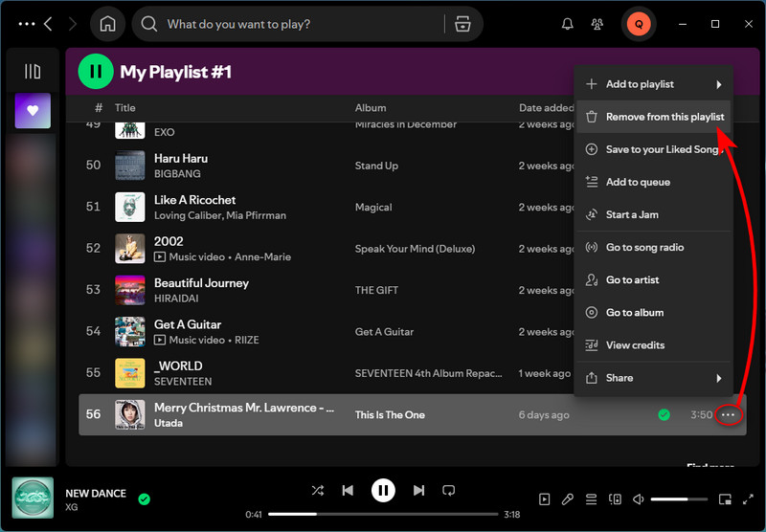Select 'Go to artist'
766x532 pixels.
(x=653, y=280)
